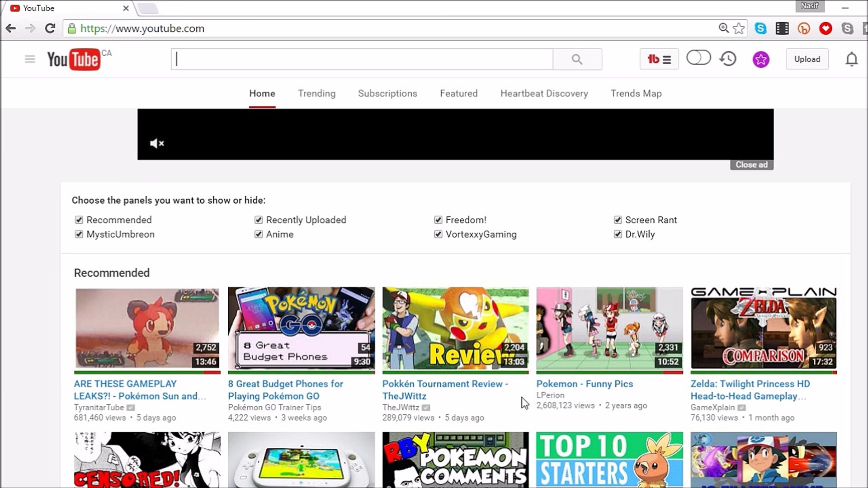
Task: Flip the dark mode toggle switch
Action: (x=699, y=58)
